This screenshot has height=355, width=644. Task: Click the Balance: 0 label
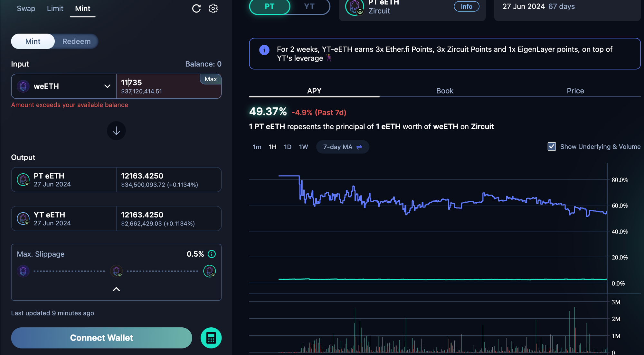point(203,64)
